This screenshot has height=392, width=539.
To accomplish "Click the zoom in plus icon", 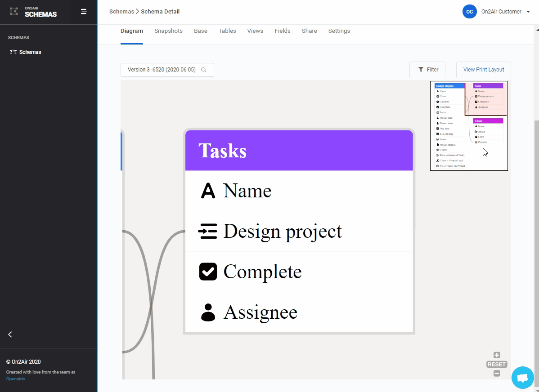I will coord(497,355).
